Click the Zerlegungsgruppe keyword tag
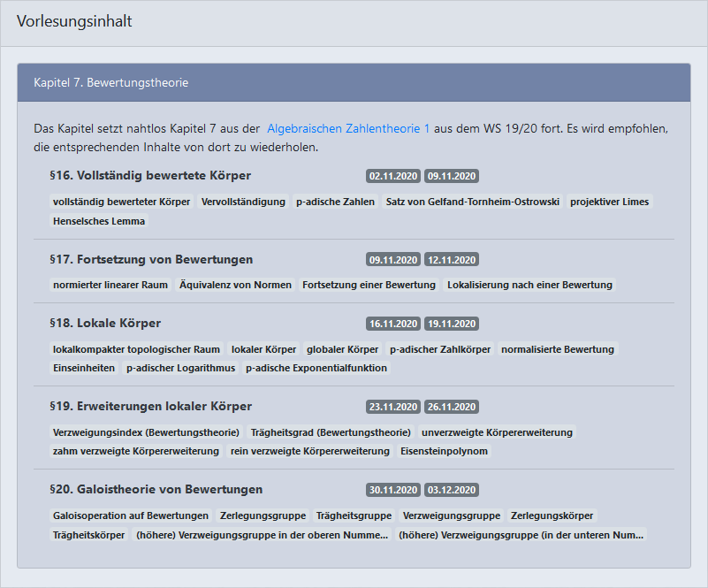 point(263,515)
